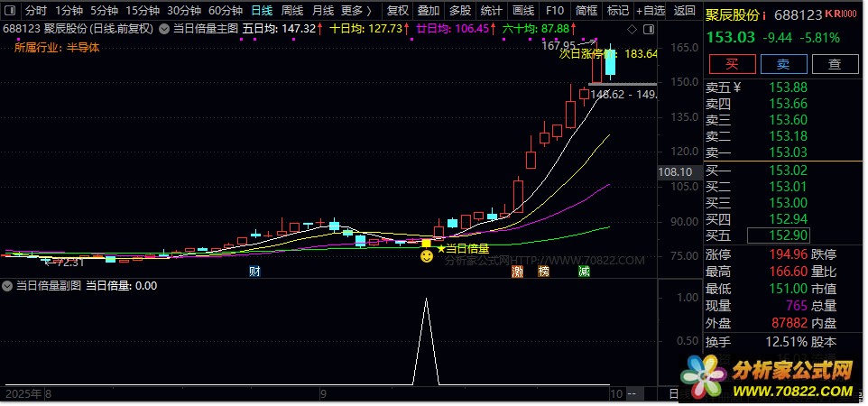The width and height of the screenshot is (868, 406).
Task: Click the diamond icon in chart header
Action: pyautogui.click(x=633, y=30)
